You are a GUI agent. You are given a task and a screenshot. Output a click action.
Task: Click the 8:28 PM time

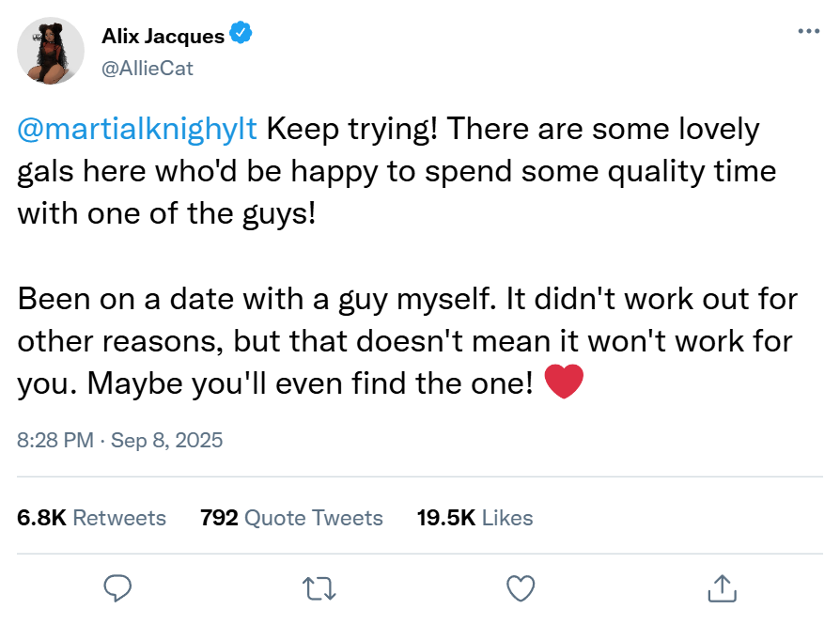tap(55, 440)
